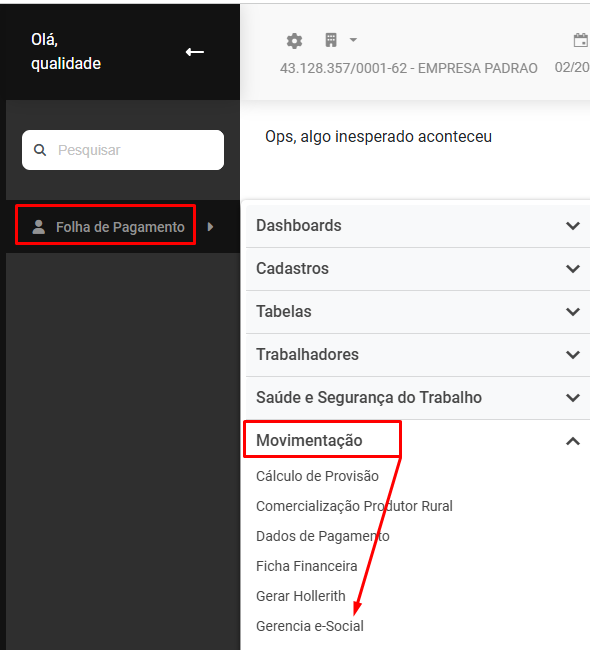This screenshot has width=590, height=650.
Task: Open Ficha Financeira item
Action: [x=306, y=566]
